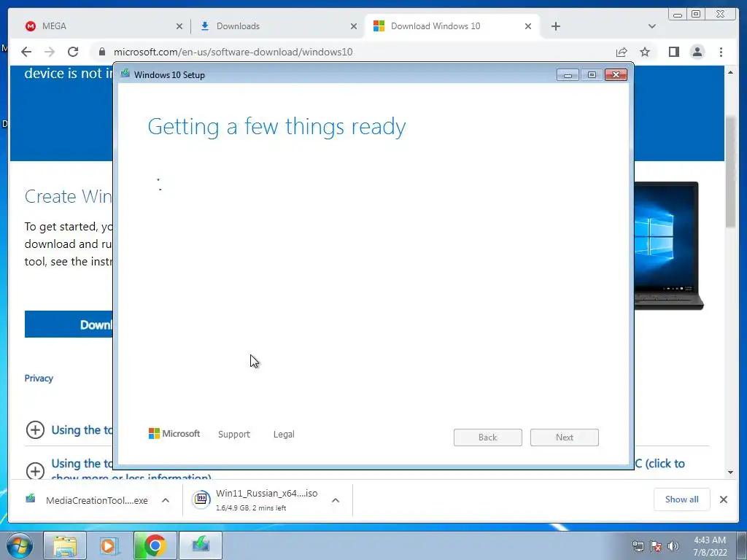Toggle Chrome side panel
The width and height of the screenshot is (747, 560).
pos(673,52)
